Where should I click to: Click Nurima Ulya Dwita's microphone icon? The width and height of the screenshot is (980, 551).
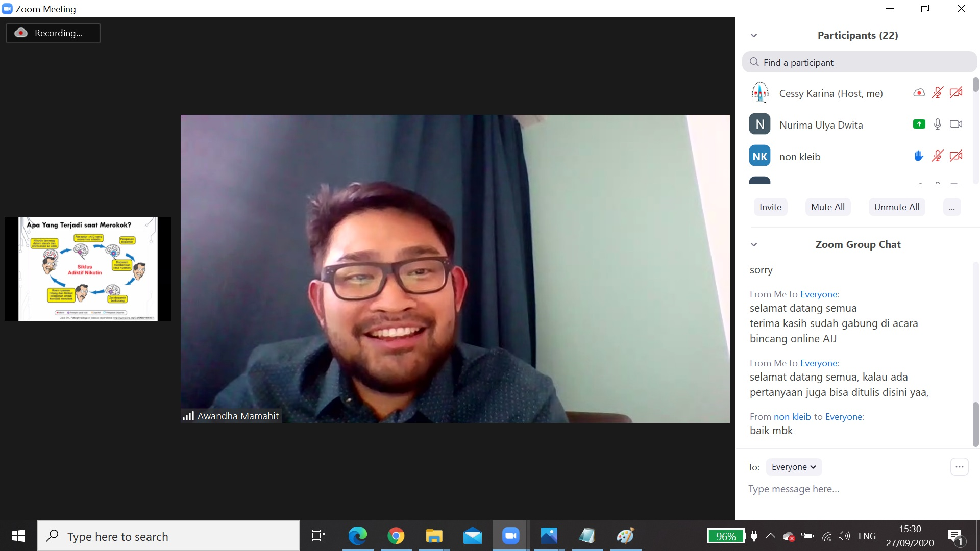coord(937,124)
